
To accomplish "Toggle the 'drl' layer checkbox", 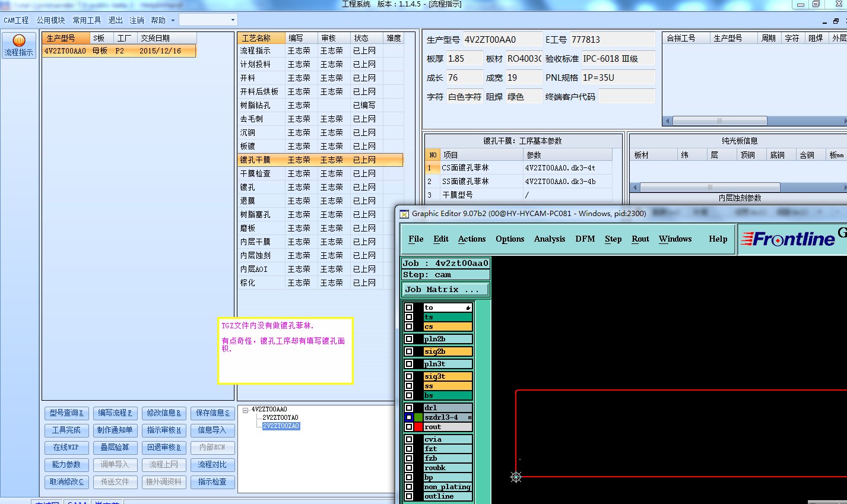I will 409,408.
